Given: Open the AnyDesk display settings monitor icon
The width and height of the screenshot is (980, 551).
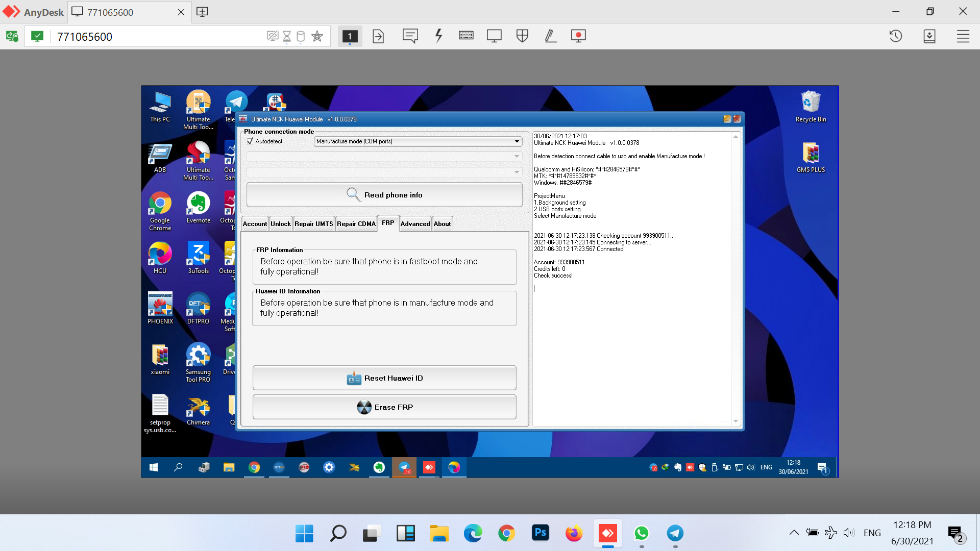Looking at the screenshot, I should [x=494, y=36].
